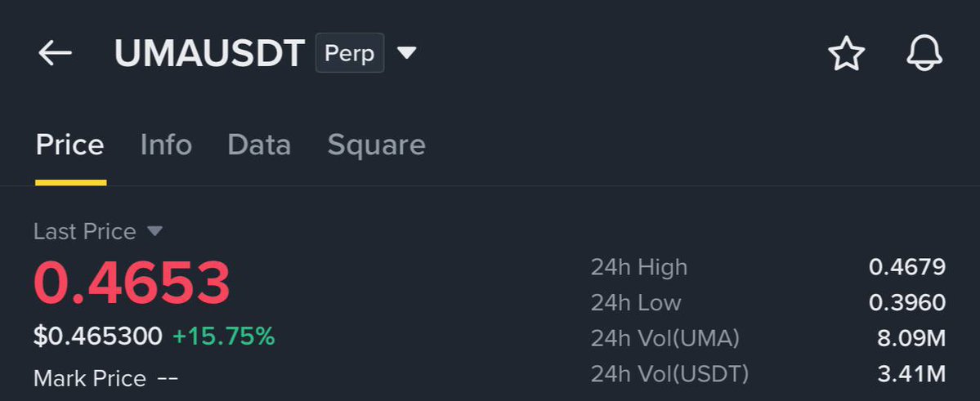980x401 pixels.
Task: Tap the +15.75% change percentage
Action: click(223, 336)
